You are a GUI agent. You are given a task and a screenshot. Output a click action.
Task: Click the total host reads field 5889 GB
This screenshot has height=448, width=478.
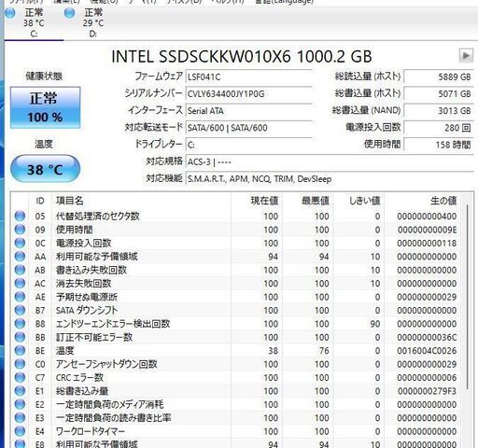(x=439, y=77)
